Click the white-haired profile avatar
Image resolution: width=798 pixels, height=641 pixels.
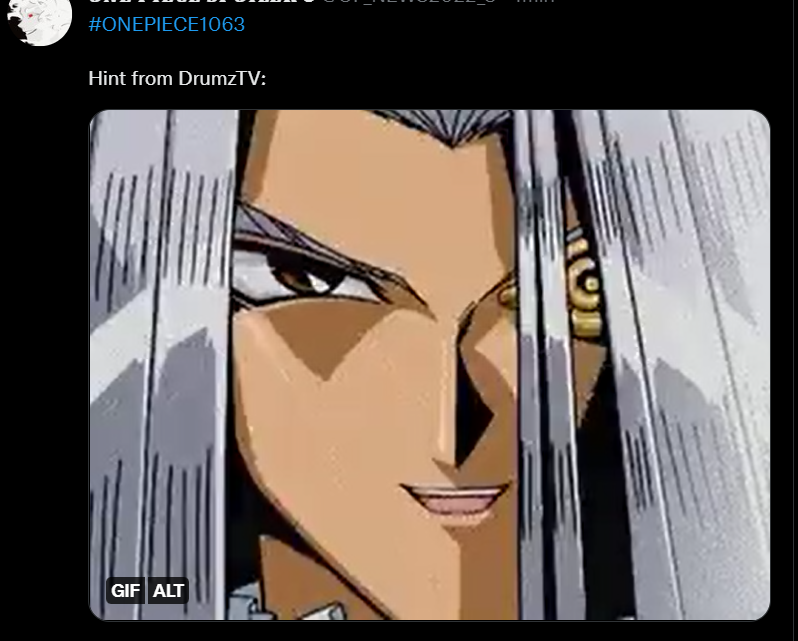[x=39, y=20]
